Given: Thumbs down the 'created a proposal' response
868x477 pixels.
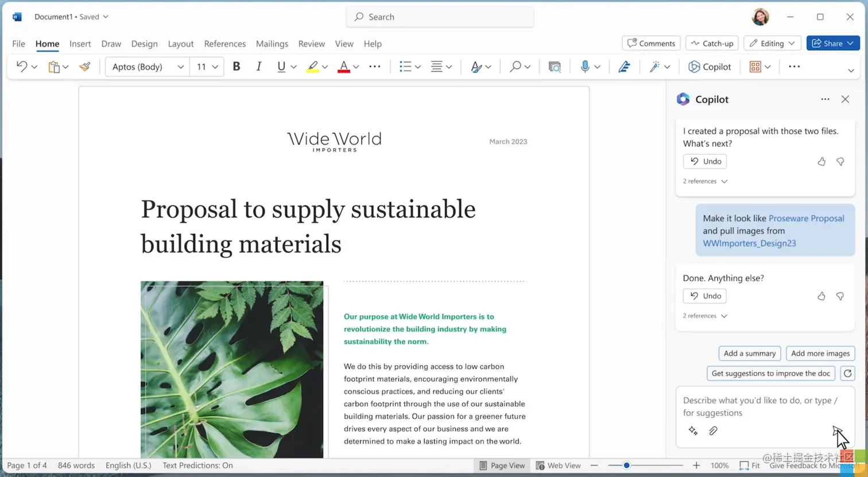Looking at the screenshot, I should pyautogui.click(x=840, y=162).
